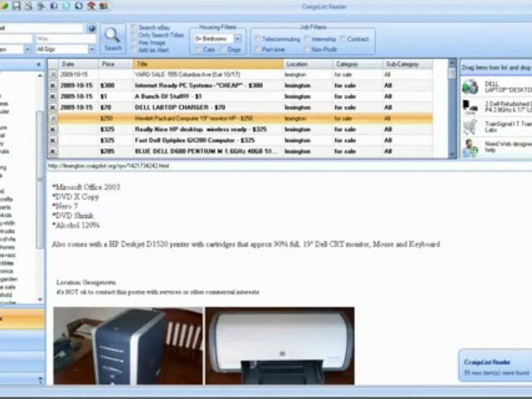Click the left category list scrollbar
532x399 pixels.
(x=40, y=187)
